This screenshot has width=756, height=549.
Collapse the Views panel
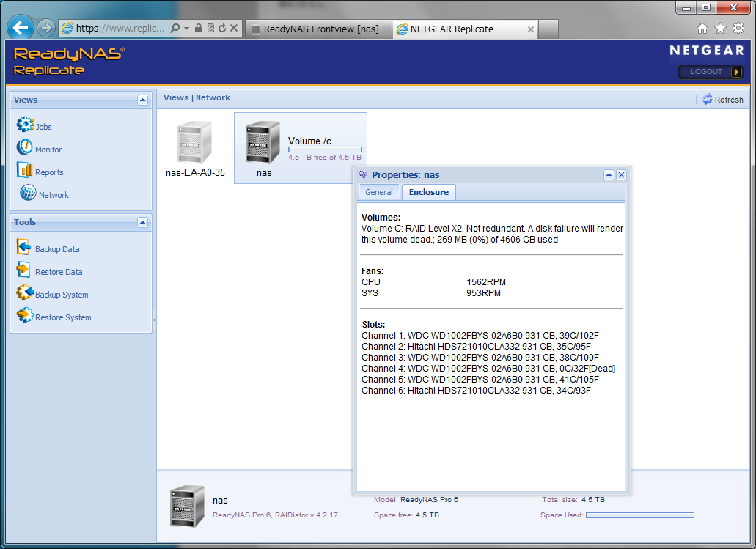[142, 100]
